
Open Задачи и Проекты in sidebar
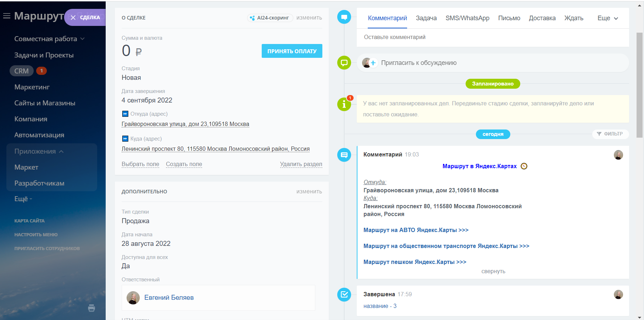coord(44,55)
